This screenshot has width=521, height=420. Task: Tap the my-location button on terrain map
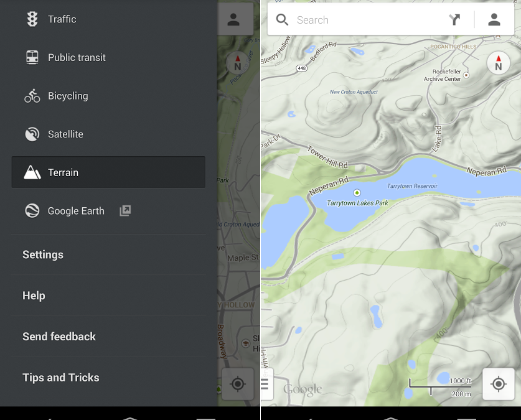point(498,384)
